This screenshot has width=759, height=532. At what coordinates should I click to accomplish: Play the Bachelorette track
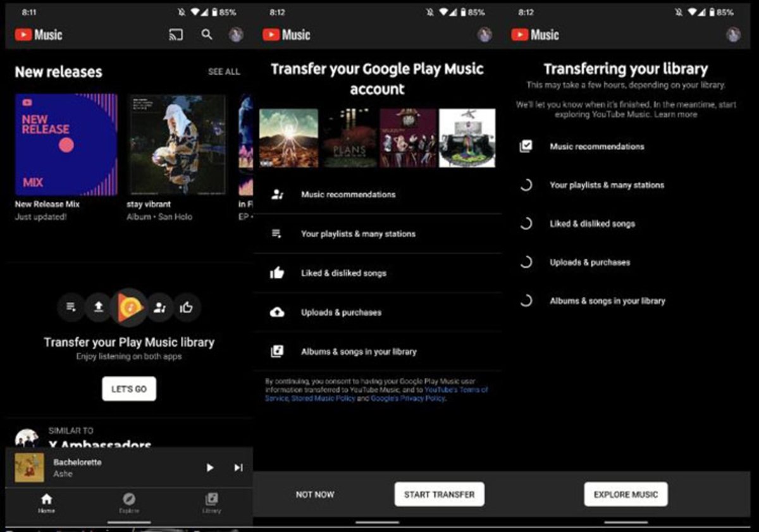210,467
